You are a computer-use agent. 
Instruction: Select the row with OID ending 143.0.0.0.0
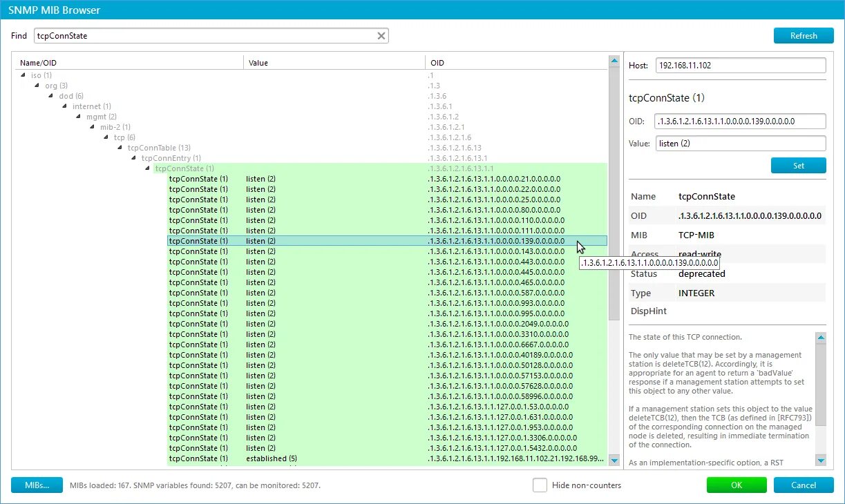[387, 251]
